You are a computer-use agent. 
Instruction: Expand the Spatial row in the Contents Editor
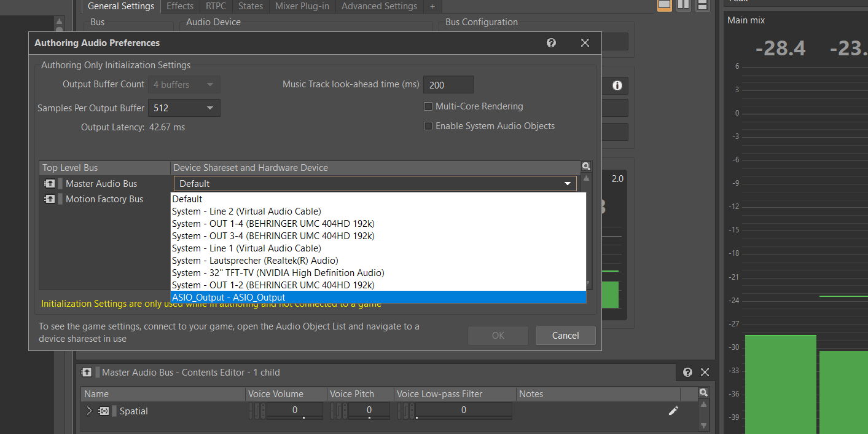tap(89, 411)
